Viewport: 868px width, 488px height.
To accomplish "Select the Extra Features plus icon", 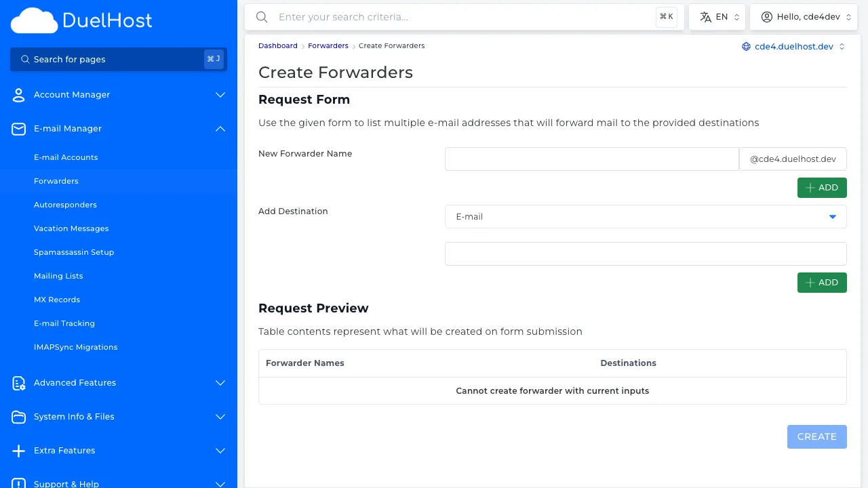I will click(x=18, y=451).
